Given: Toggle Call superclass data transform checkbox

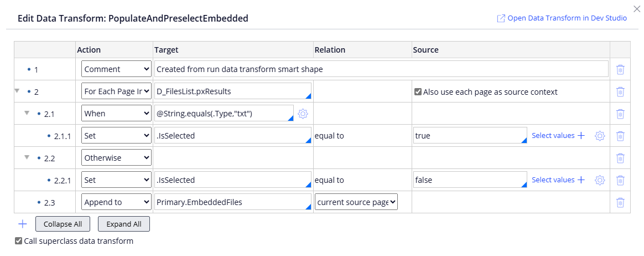Looking at the screenshot, I should (x=19, y=241).
